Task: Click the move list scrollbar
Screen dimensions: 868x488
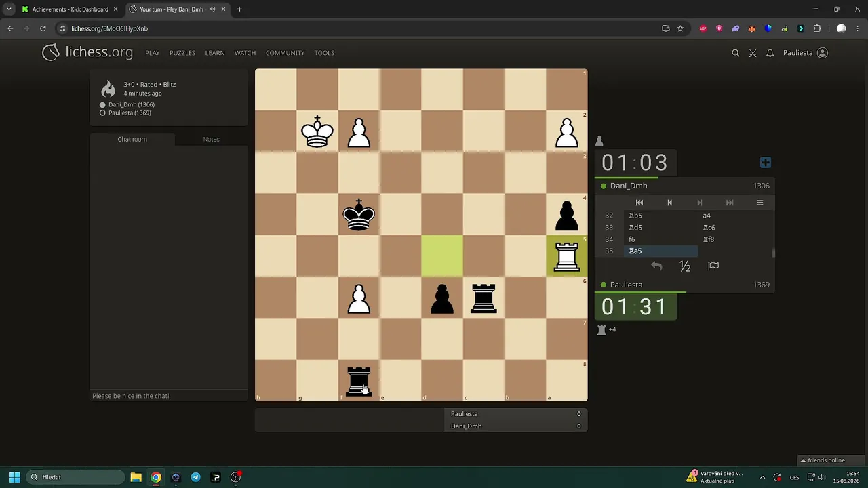Action: click(x=772, y=253)
